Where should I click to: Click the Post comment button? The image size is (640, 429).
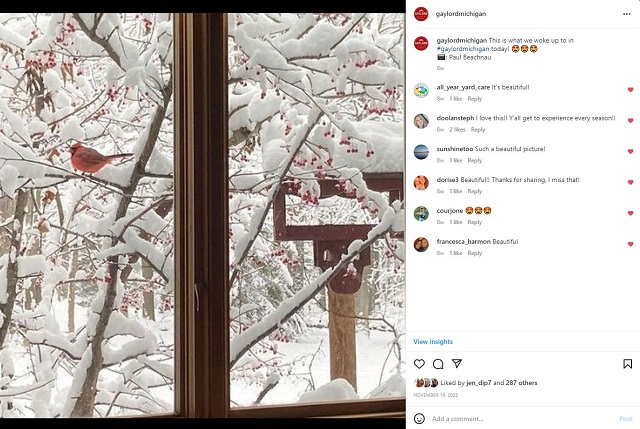[625, 418]
